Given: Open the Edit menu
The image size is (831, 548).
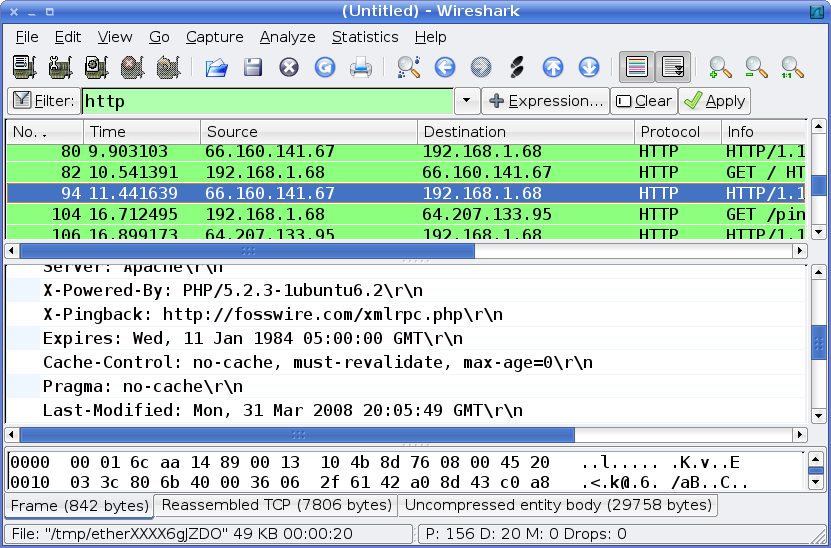Looking at the screenshot, I should click(x=68, y=37).
